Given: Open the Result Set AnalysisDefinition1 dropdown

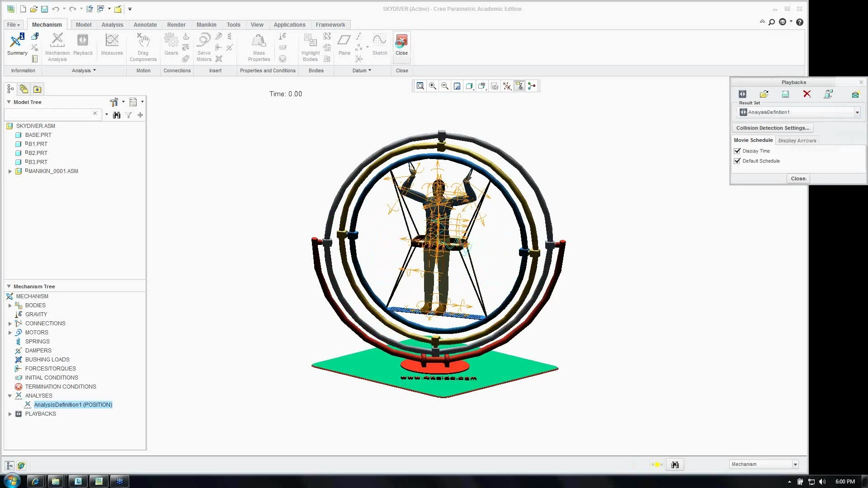Looking at the screenshot, I should [857, 112].
